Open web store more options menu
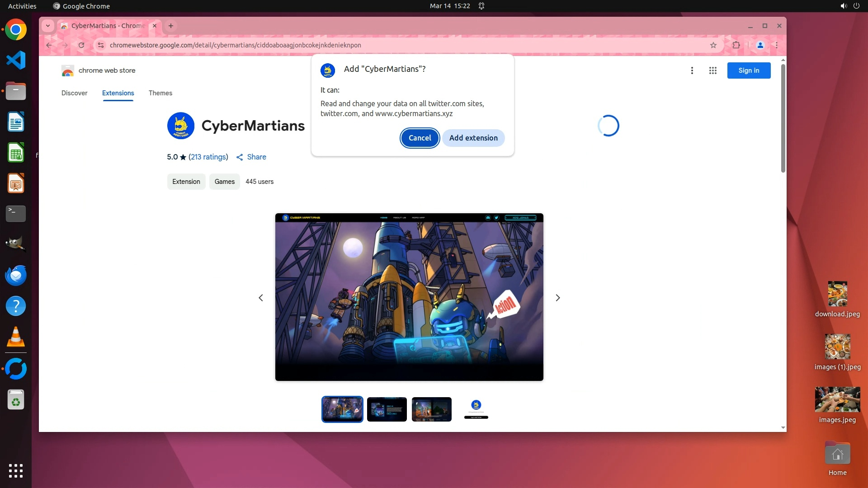Screen dimensions: 868x488 (692, 70)
